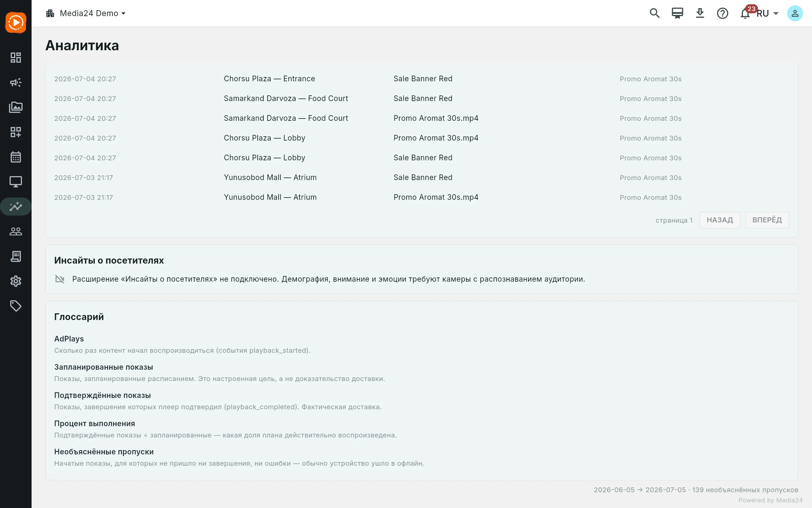Open the media library images icon
The width and height of the screenshot is (812, 508).
(16, 107)
